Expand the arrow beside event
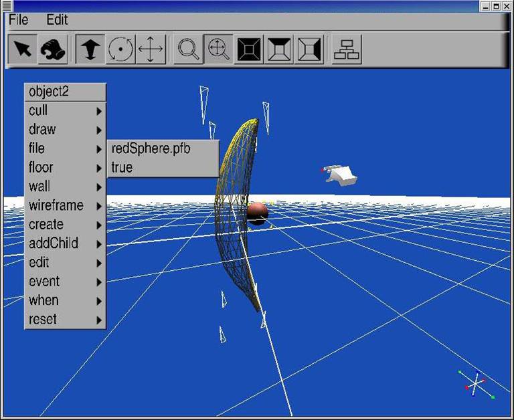 (99, 282)
